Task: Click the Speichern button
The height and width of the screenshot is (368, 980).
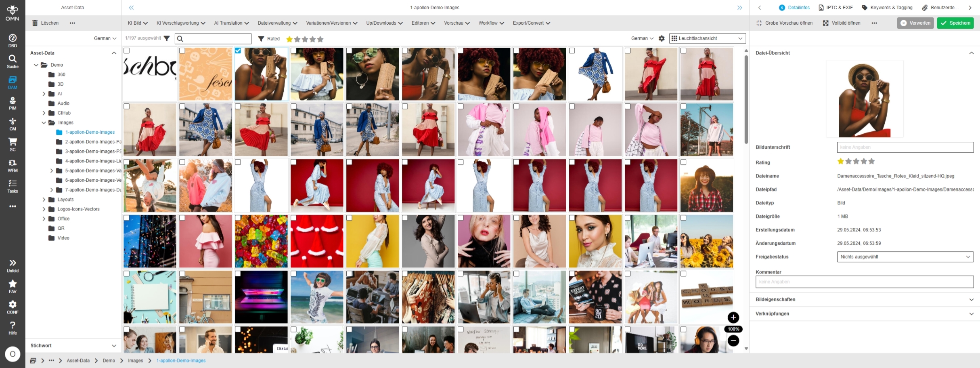Action: pyautogui.click(x=955, y=23)
